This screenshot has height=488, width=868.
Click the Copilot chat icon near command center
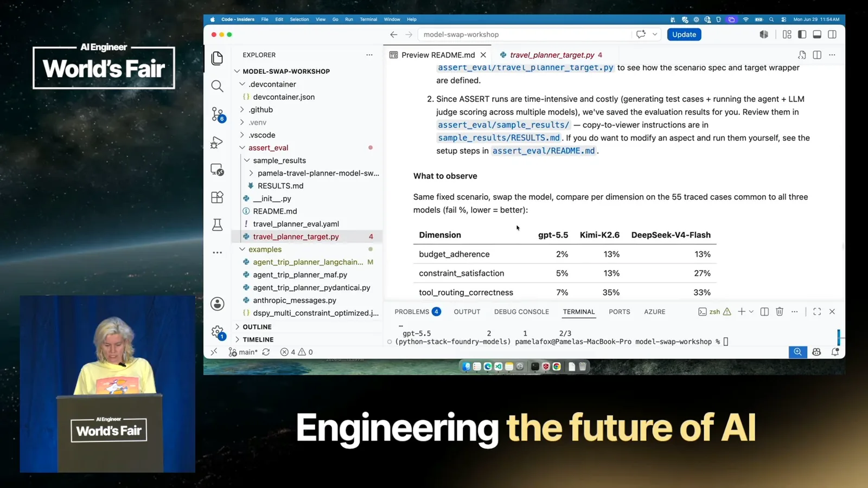tap(641, 34)
